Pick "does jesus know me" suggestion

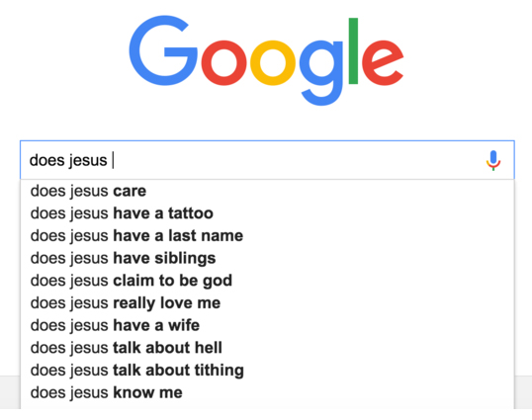267,392
